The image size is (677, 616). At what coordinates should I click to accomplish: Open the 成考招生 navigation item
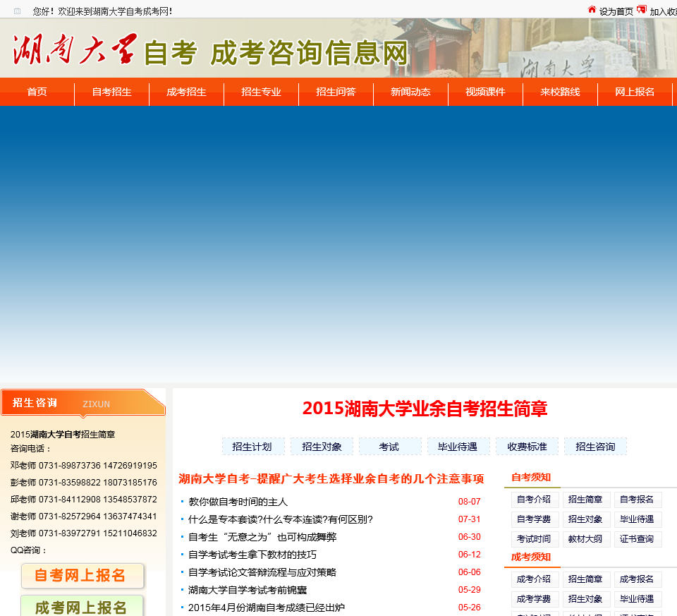(186, 92)
